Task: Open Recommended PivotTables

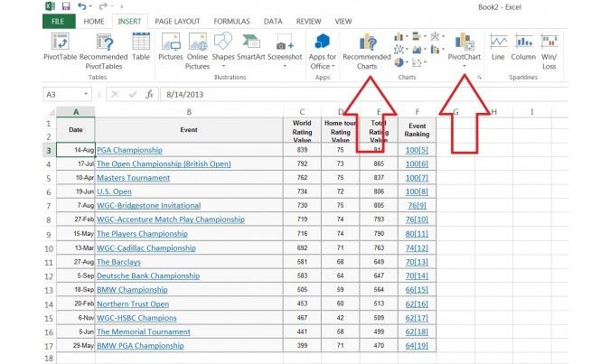Action: 104,51
